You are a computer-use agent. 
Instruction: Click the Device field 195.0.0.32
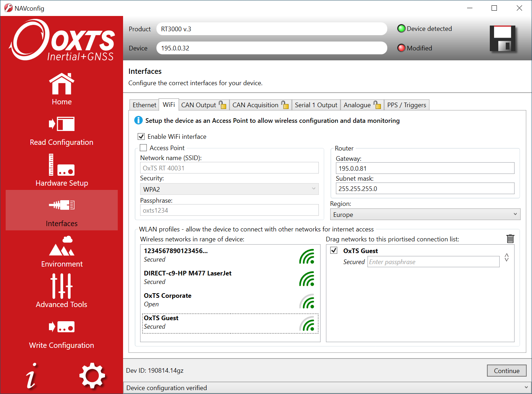pos(272,48)
